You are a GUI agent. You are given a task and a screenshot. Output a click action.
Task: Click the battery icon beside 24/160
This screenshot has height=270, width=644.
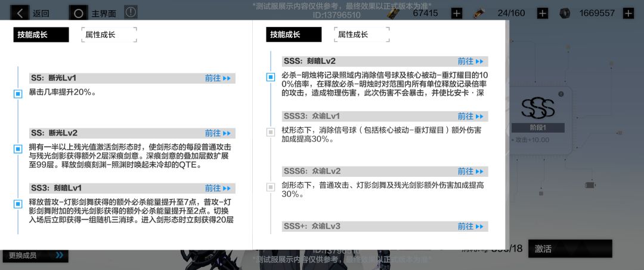coord(479,13)
